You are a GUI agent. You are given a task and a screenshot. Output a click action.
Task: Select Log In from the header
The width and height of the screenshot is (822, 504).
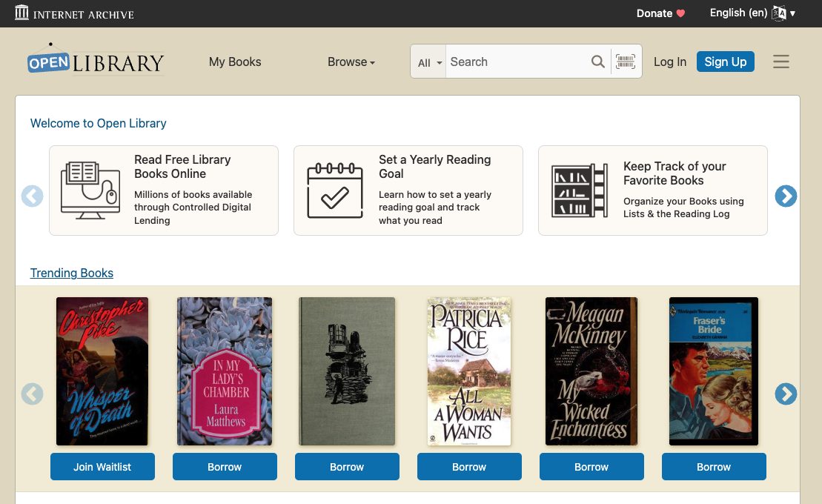coord(669,62)
